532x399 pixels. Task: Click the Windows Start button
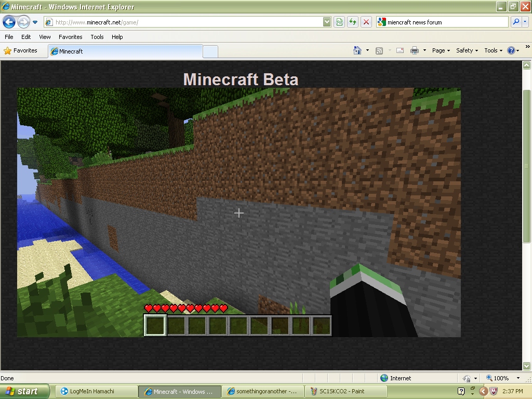24,391
